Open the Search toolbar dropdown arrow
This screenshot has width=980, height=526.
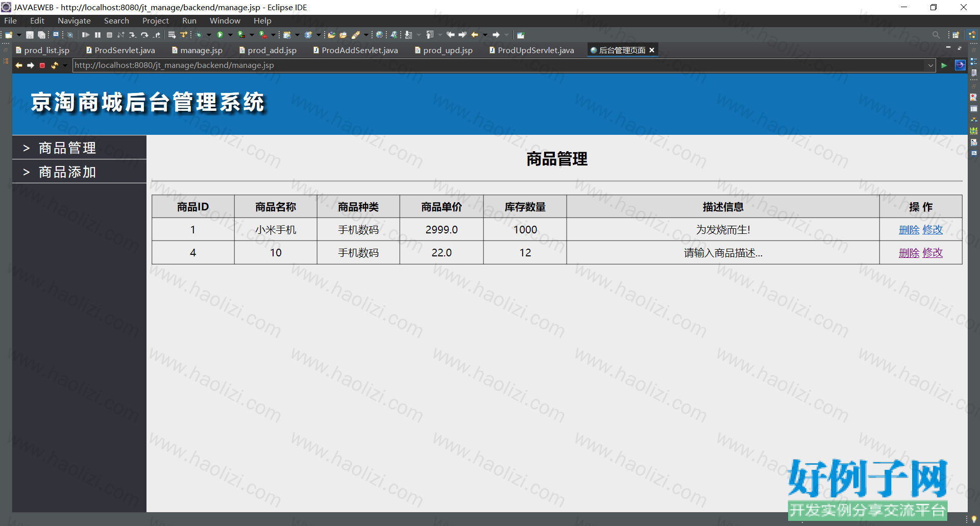coord(366,35)
